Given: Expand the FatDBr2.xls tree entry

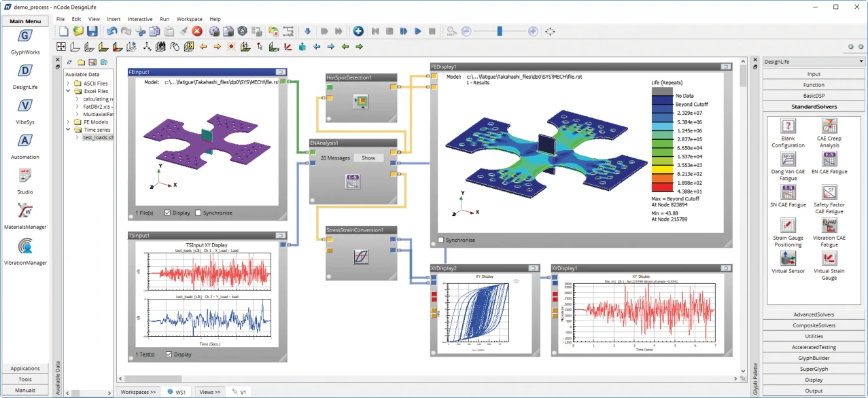Looking at the screenshot, I should coord(78,107).
